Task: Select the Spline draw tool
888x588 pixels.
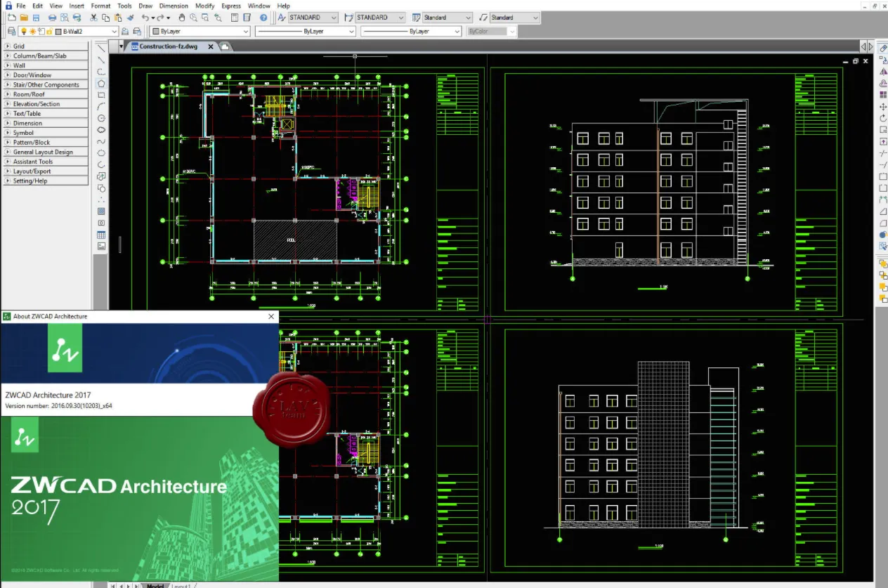Action: point(101,141)
